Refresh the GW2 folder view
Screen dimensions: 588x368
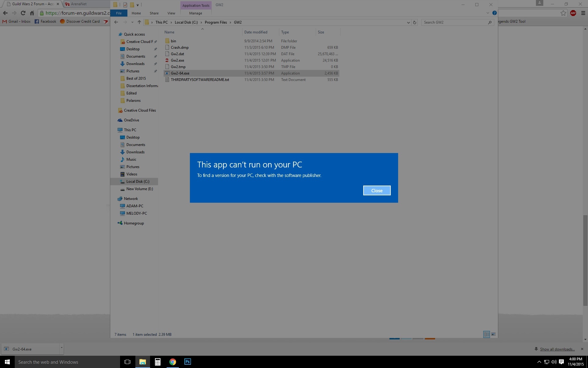click(415, 22)
